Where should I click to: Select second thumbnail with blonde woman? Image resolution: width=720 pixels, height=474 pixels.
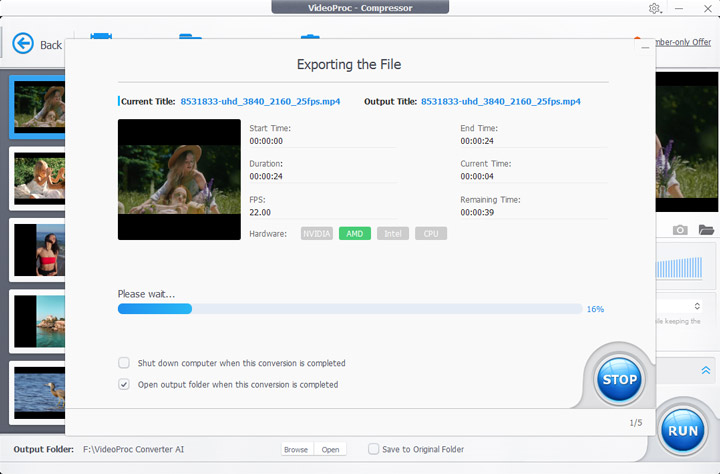38,178
